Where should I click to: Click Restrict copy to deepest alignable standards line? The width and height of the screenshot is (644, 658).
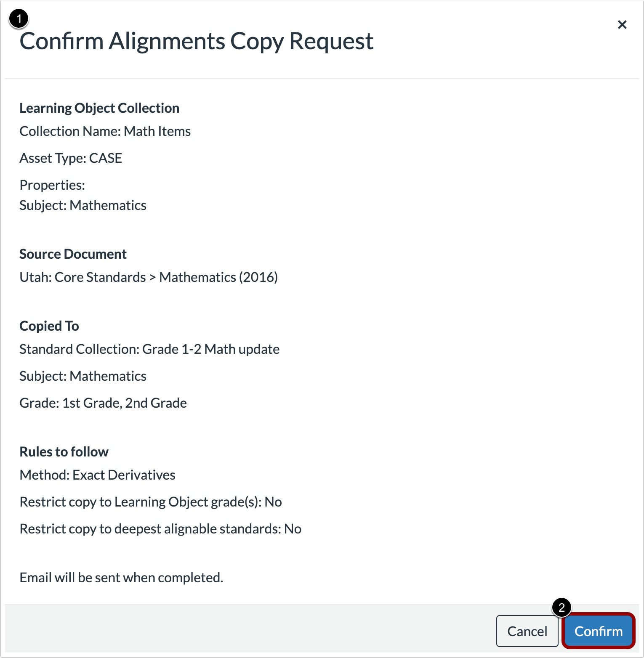160,528
